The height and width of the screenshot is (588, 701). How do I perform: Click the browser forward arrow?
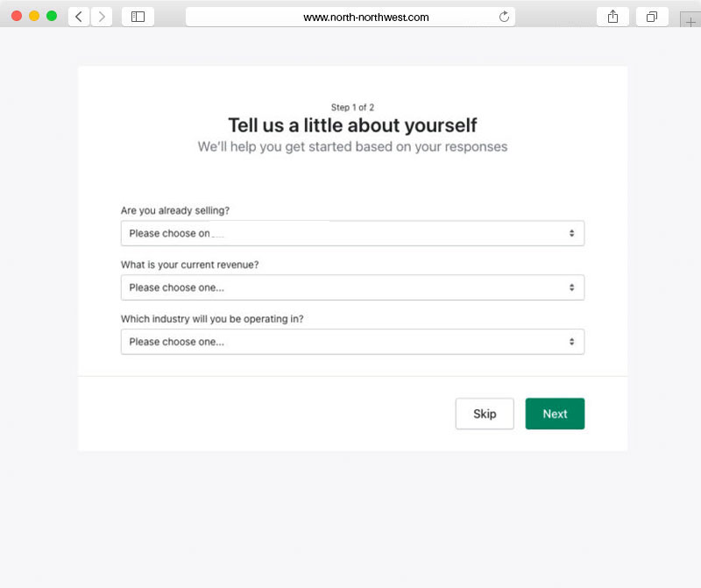102,17
